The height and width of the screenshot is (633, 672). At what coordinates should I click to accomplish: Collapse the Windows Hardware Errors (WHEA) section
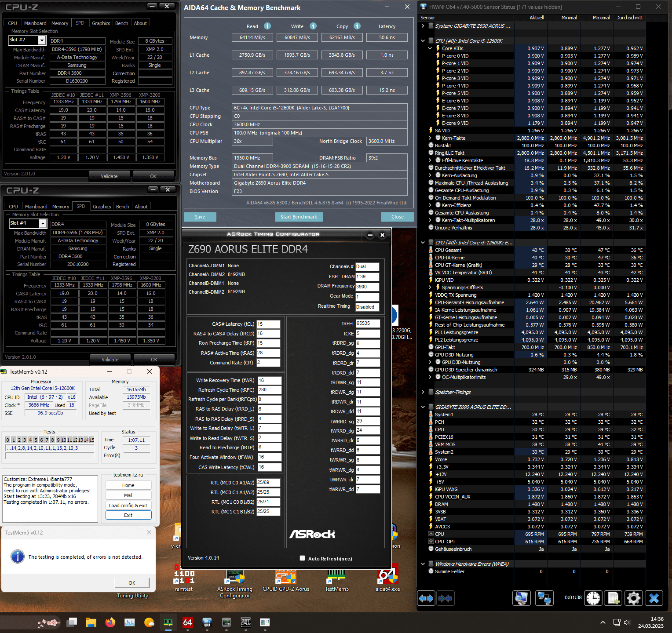click(423, 564)
